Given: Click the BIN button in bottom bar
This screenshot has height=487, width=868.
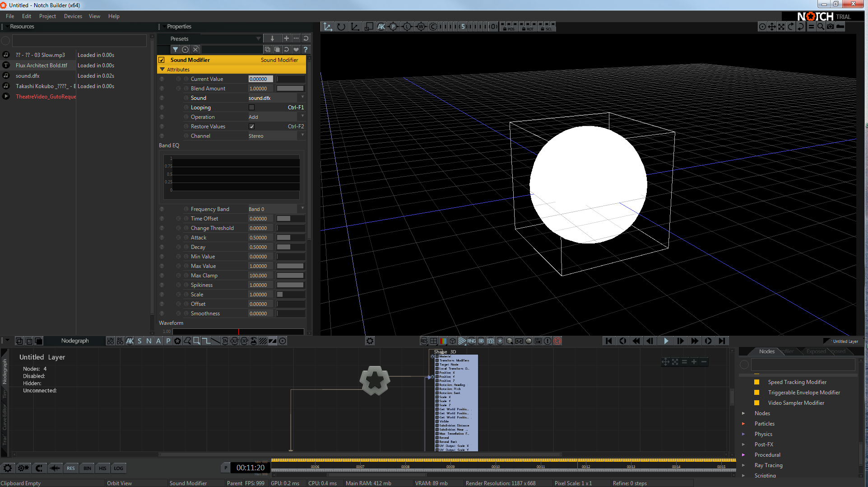Looking at the screenshot, I should coord(87,468).
